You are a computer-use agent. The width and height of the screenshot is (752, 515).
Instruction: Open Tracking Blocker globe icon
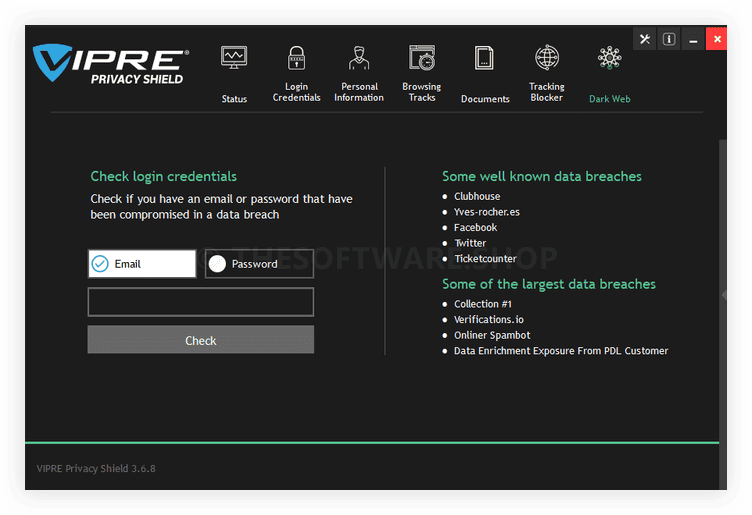[547, 58]
